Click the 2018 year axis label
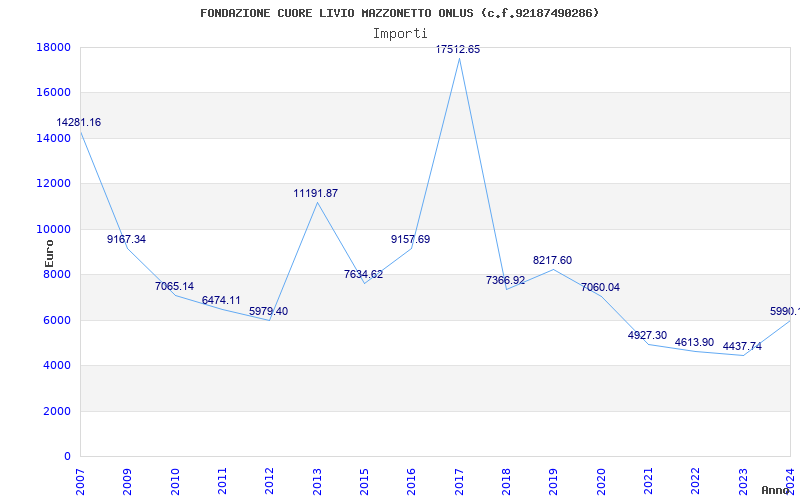The image size is (800, 500). click(506, 482)
